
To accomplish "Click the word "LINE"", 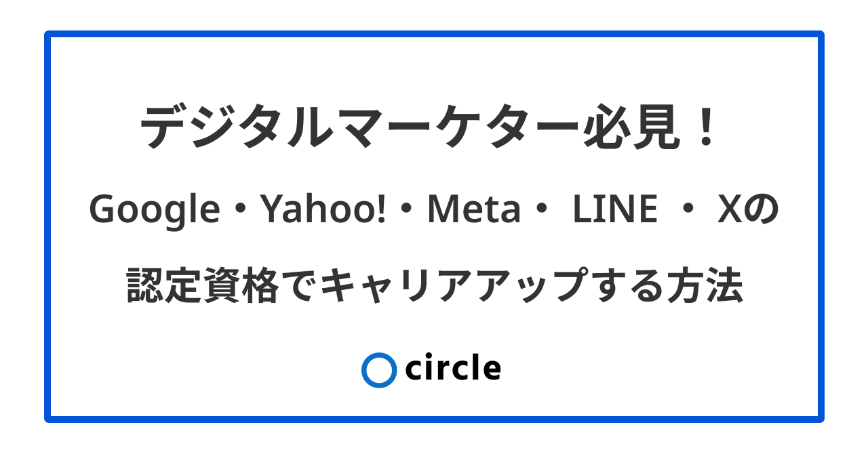I will (x=616, y=211).
